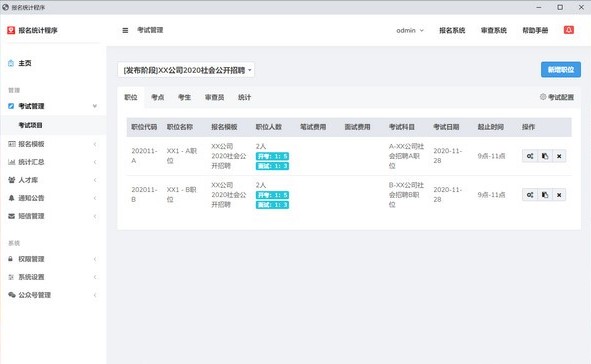Click position code 202011-A
Screen dimensions: 591x364
144,156
